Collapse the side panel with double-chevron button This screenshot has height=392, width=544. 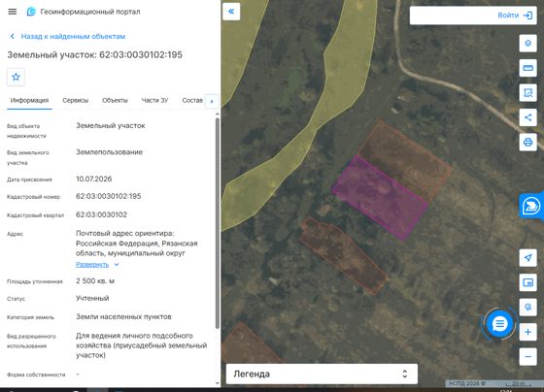[231, 12]
